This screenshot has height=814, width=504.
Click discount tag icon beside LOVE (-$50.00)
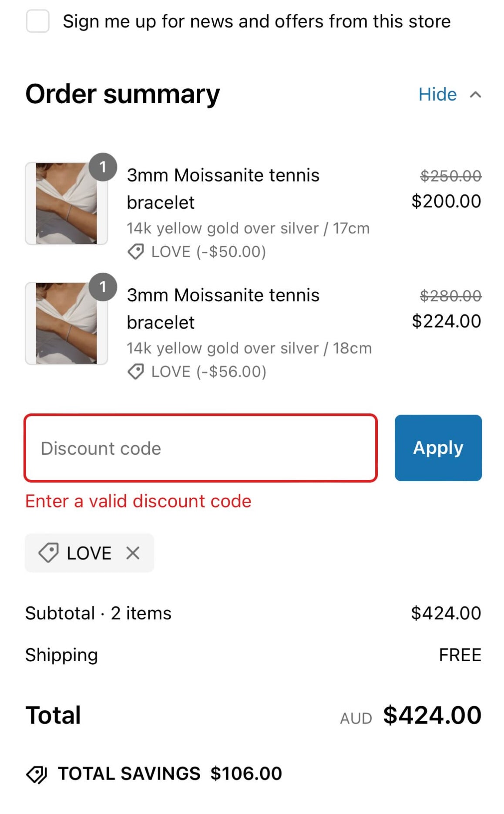coord(136,252)
